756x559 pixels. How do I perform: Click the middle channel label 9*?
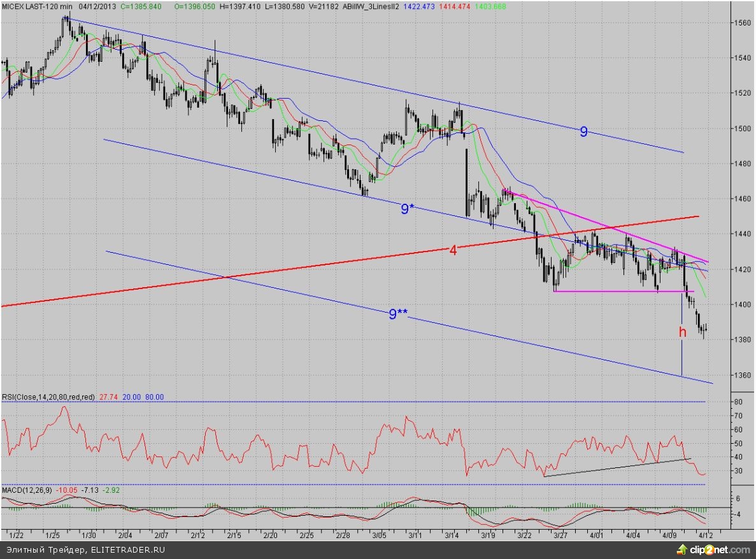pos(408,208)
